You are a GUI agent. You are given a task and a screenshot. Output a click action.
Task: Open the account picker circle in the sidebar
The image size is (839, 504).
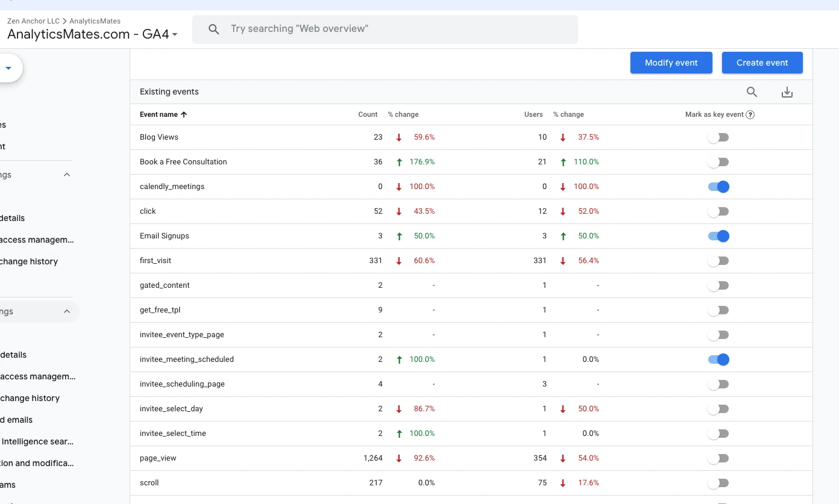[8, 68]
